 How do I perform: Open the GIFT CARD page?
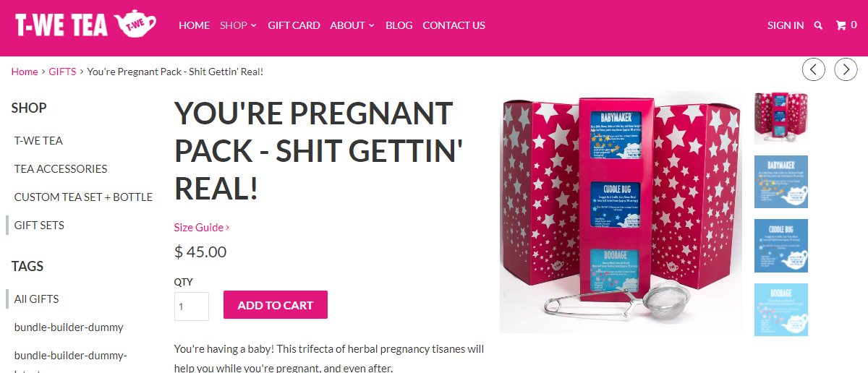pyautogui.click(x=294, y=25)
